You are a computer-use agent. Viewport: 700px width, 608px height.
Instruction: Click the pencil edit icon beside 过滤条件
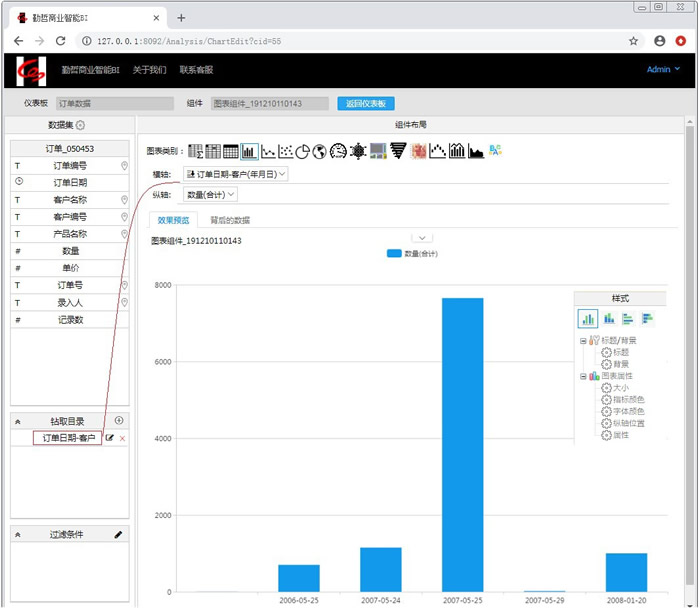[119, 535]
